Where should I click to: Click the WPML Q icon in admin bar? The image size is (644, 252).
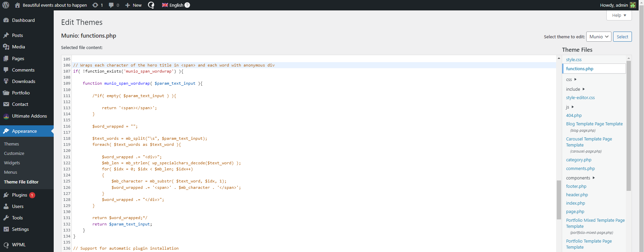151,5
